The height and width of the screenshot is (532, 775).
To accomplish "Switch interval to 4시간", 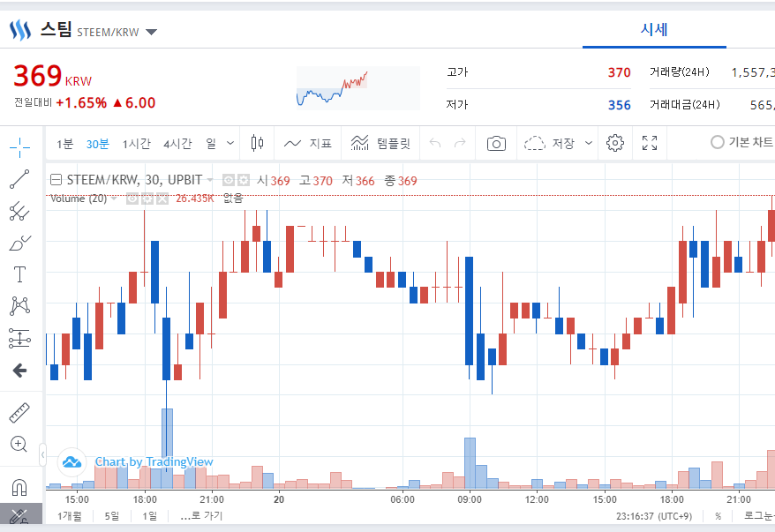I will (177, 144).
